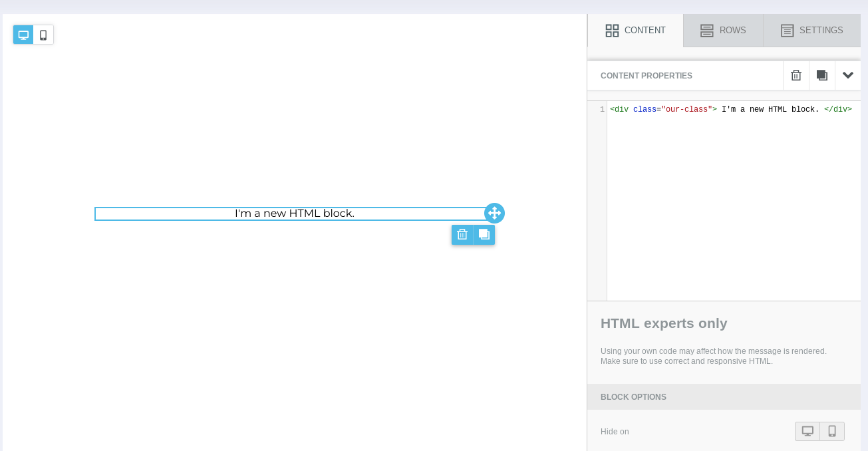Click into the HTML code editor line

point(730,109)
